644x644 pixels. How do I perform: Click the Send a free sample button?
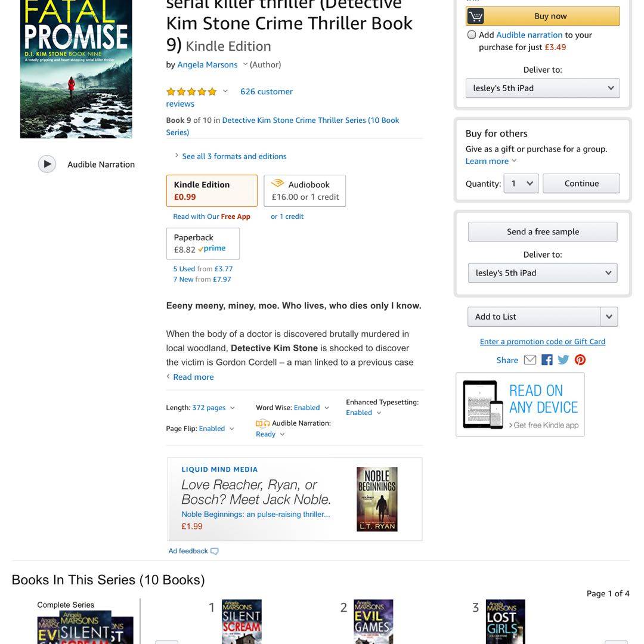point(543,231)
